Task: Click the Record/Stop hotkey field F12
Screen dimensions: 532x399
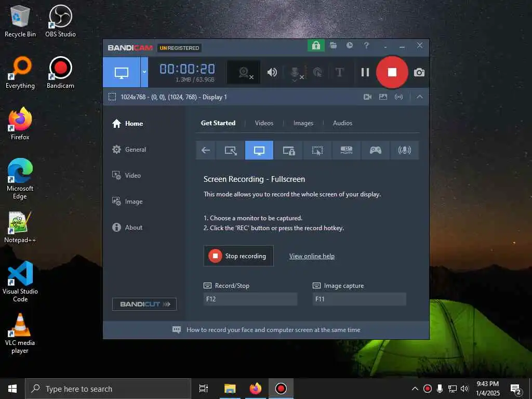Action: click(250, 299)
